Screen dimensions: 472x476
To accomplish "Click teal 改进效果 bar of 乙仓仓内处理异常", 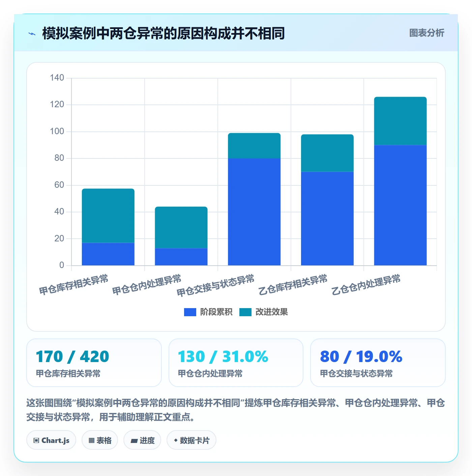I will [401, 121].
